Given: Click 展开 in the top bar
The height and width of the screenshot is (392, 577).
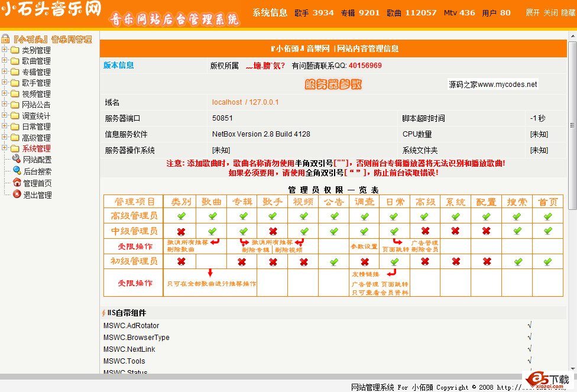Looking at the screenshot, I should point(533,13).
